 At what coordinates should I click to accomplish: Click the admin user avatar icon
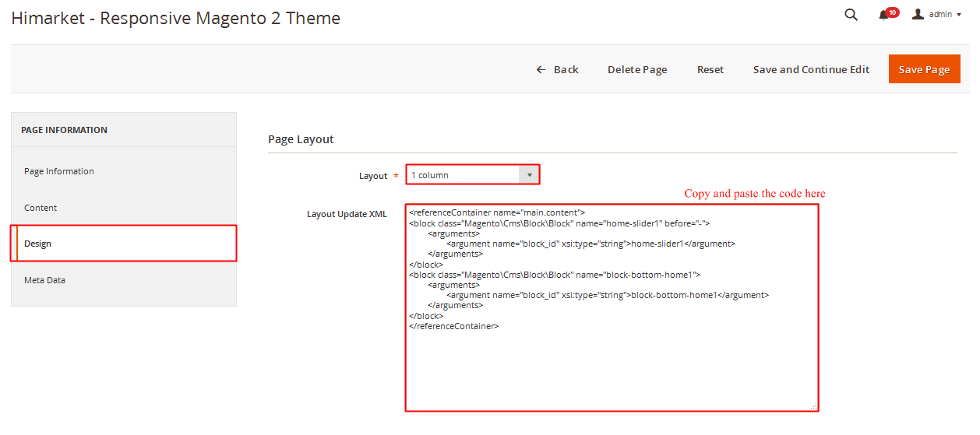click(x=918, y=14)
